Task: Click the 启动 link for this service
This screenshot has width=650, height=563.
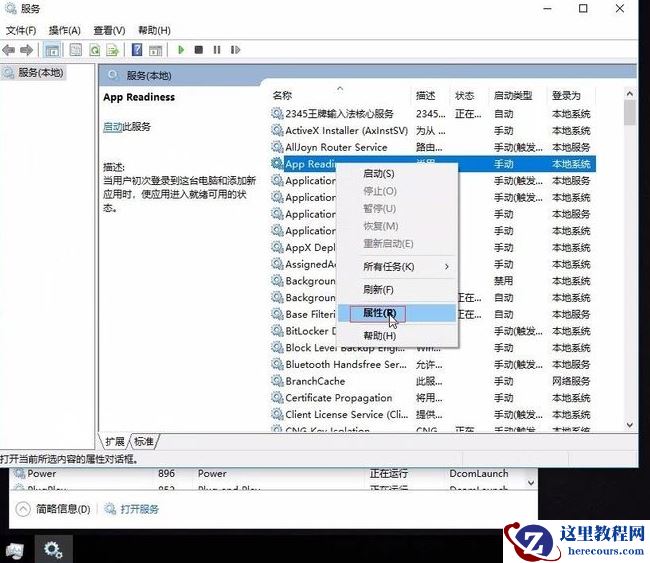Action: pos(112,127)
